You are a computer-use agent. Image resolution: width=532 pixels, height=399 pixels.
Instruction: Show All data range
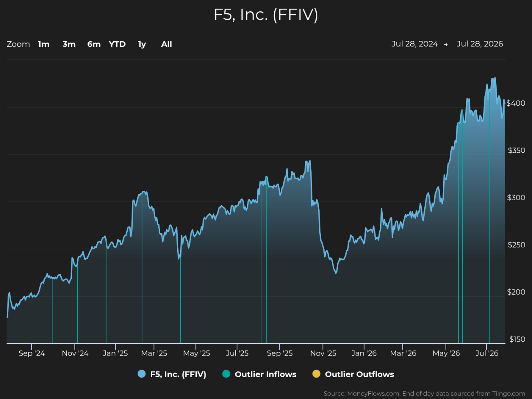tap(167, 44)
